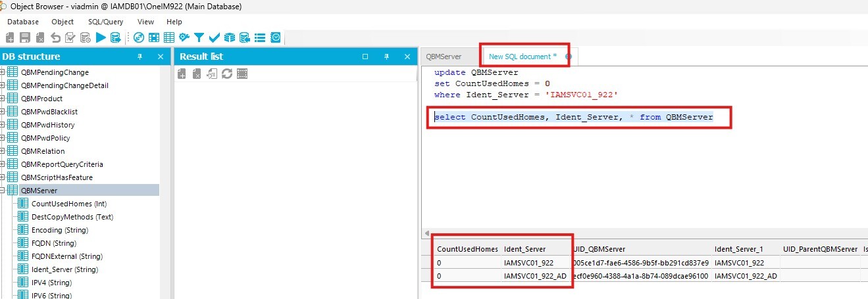Pin the DB structure panel

140,57
